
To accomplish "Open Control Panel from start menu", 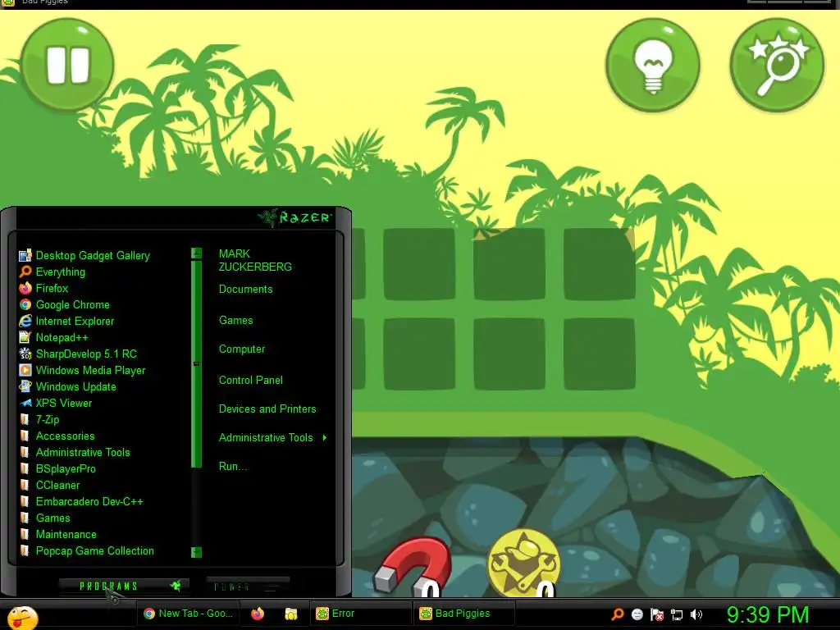I will tap(251, 381).
